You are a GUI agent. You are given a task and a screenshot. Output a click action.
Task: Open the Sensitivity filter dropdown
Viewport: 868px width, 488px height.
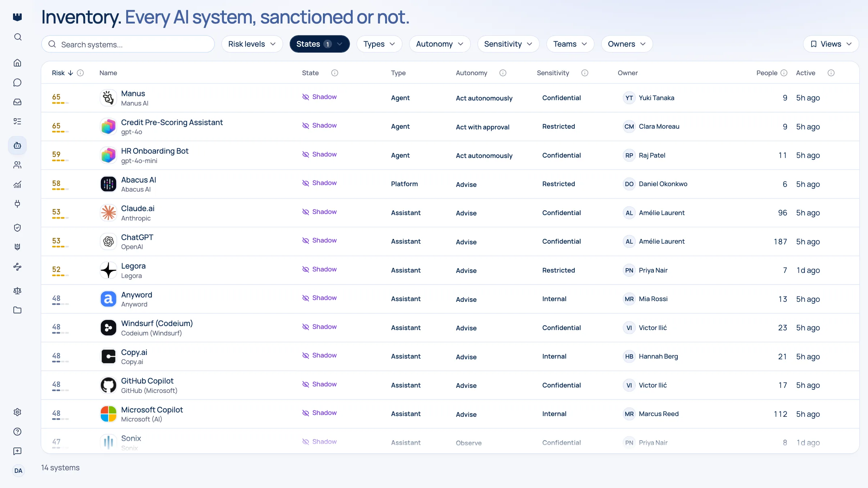(508, 44)
